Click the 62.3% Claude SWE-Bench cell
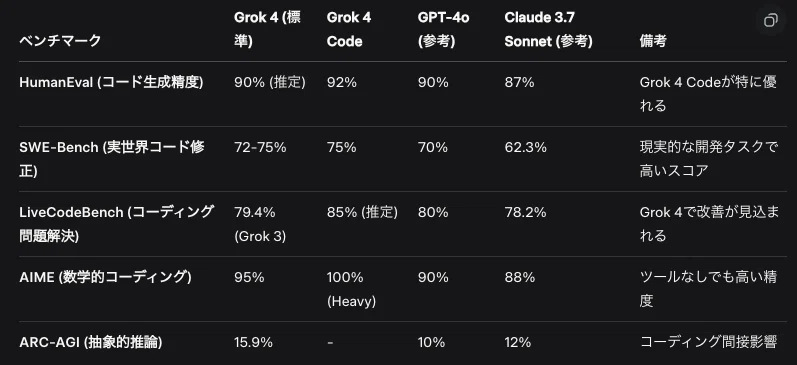This screenshot has width=797, height=365. 526,147
